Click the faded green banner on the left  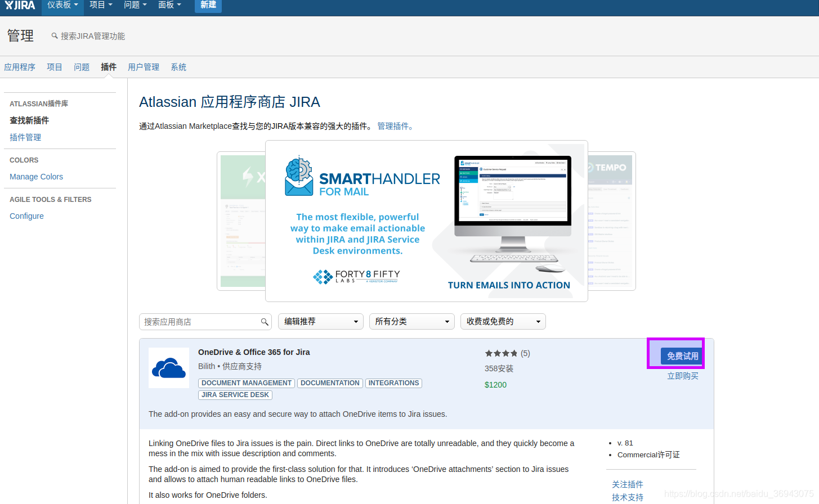241,221
